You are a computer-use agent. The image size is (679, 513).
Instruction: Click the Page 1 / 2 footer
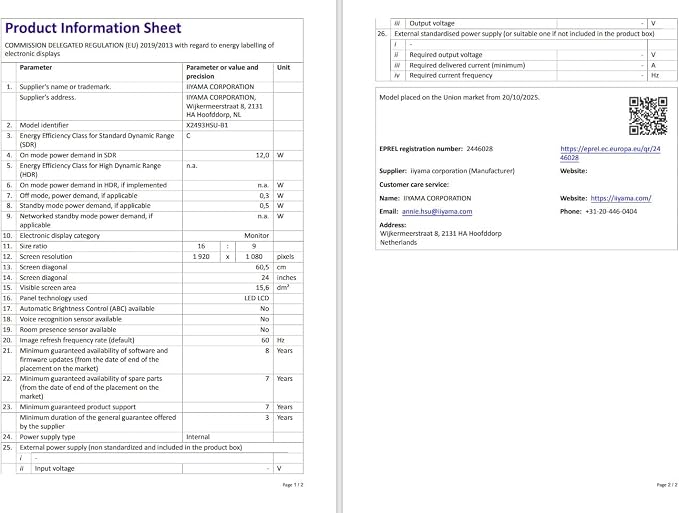[293, 485]
